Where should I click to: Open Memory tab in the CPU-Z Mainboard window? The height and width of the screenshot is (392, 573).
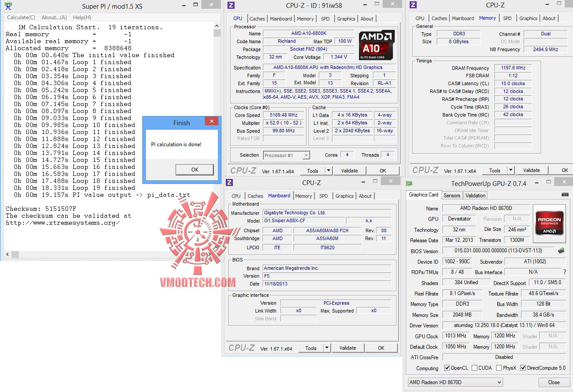tap(304, 196)
